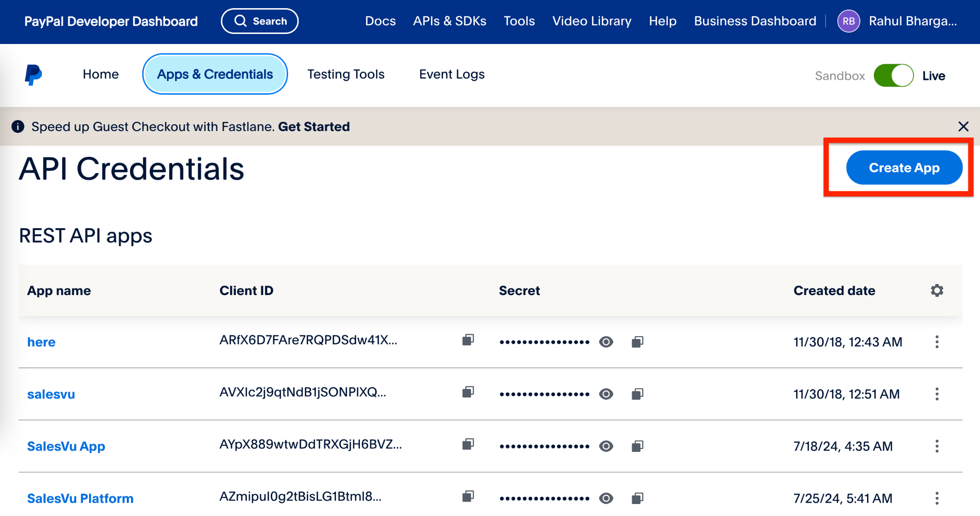980x516 pixels.
Task: Click the Get Started link
Action: click(x=314, y=127)
